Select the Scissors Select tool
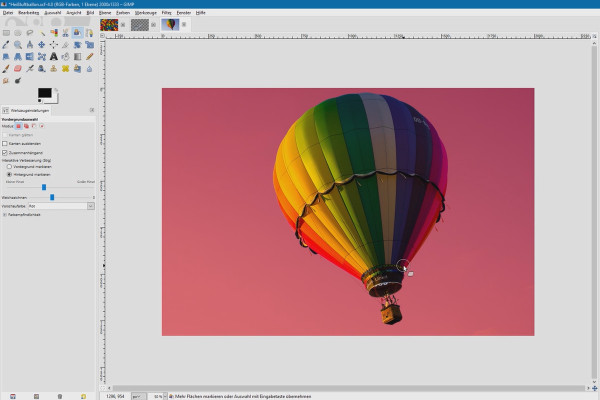 click(65, 33)
